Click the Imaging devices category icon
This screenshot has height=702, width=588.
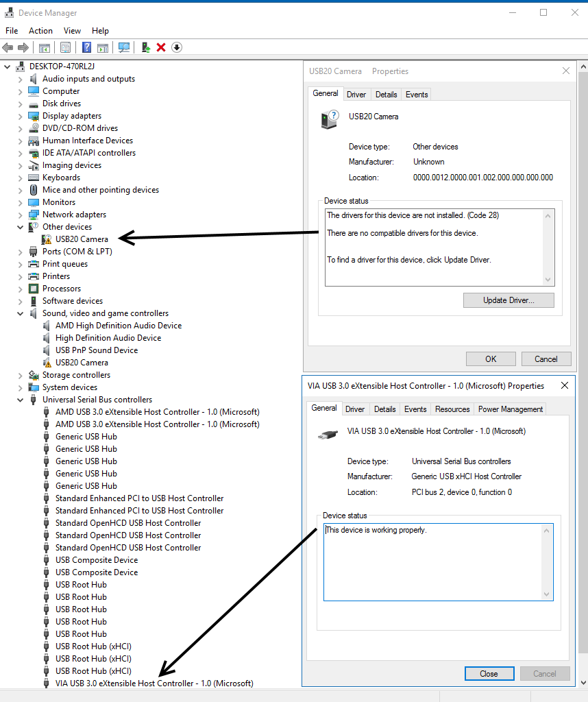click(34, 165)
